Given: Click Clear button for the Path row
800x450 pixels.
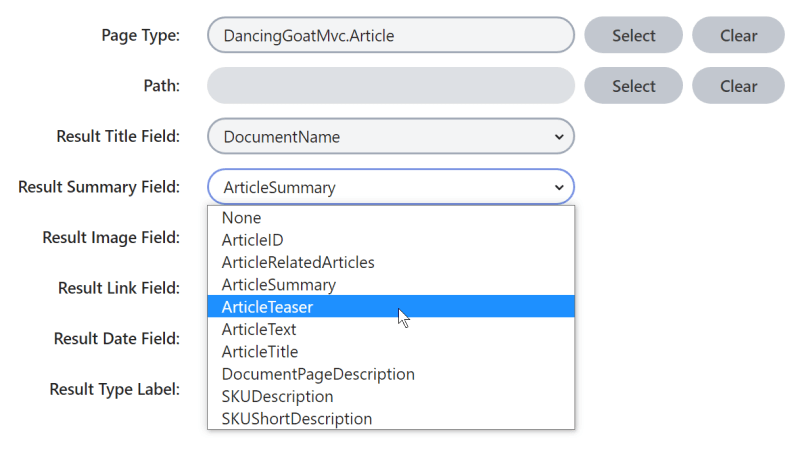Looking at the screenshot, I should 738,86.
